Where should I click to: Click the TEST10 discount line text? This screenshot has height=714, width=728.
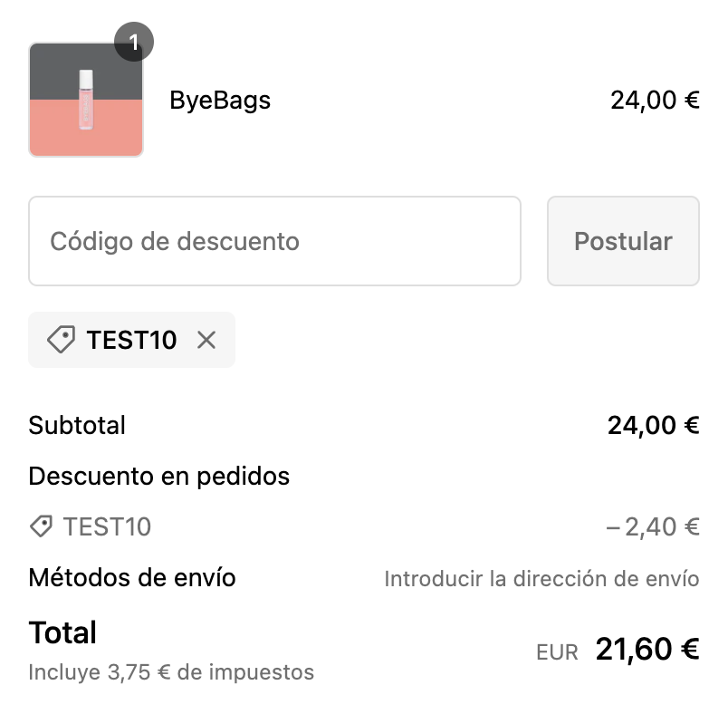(107, 526)
